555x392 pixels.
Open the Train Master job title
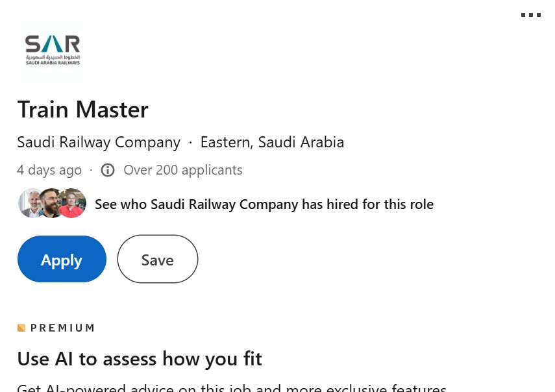click(x=83, y=109)
